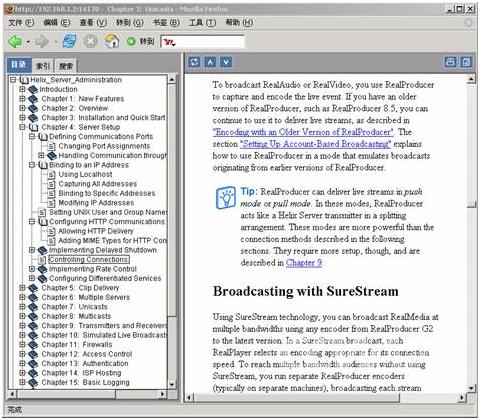Open Binding to Specific Addresses topic
This screenshot has height=420, width=480.
(x=107, y=194)
